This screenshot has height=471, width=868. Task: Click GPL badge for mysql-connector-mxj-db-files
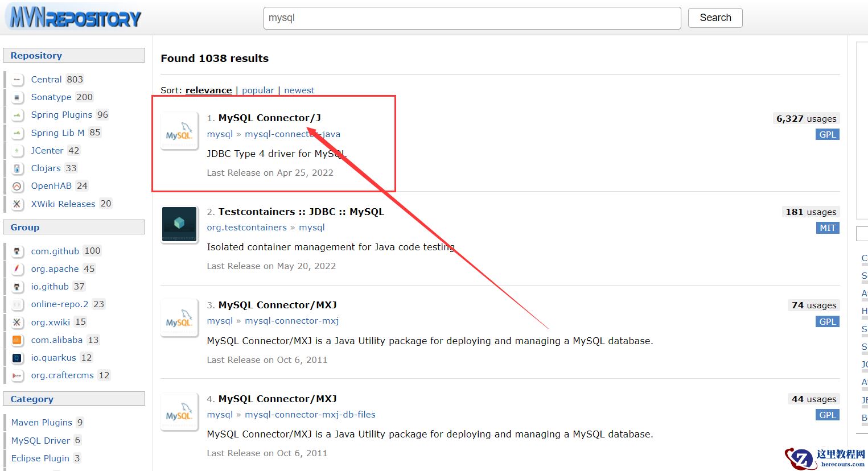pyautogui.click(x=828, y=415)
